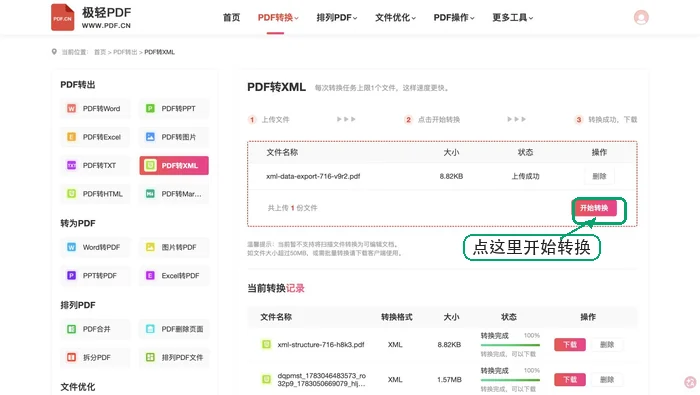The image size is (700, 395).
Task: Select 排列PDF文件 tool icon
Action: pyautogui.click(x=150, y=358)
